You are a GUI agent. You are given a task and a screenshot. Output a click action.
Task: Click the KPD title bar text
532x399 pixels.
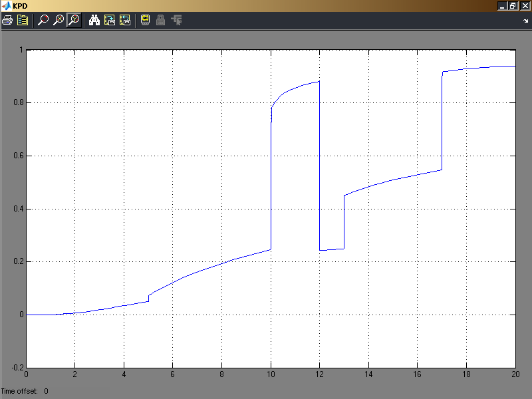(x=20, y=5)
